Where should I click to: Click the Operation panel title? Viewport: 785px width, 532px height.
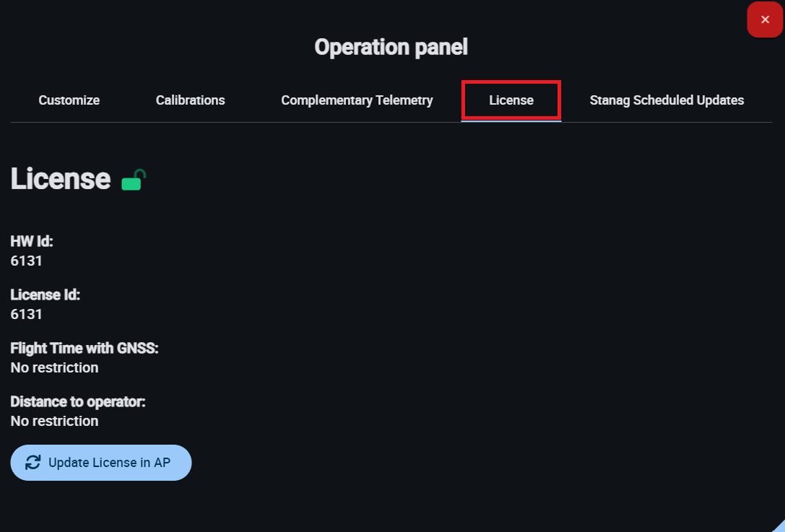pos(391,48)
